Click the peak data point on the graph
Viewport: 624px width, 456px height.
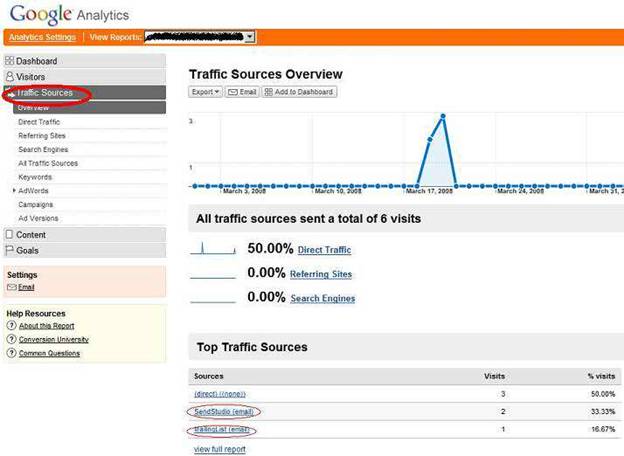(x=443, y=116)
